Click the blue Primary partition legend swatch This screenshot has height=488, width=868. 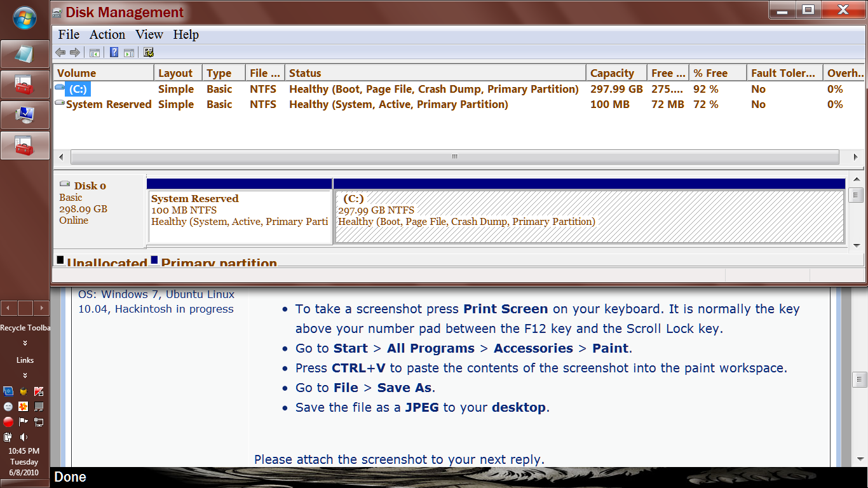[x=154, y=260]
